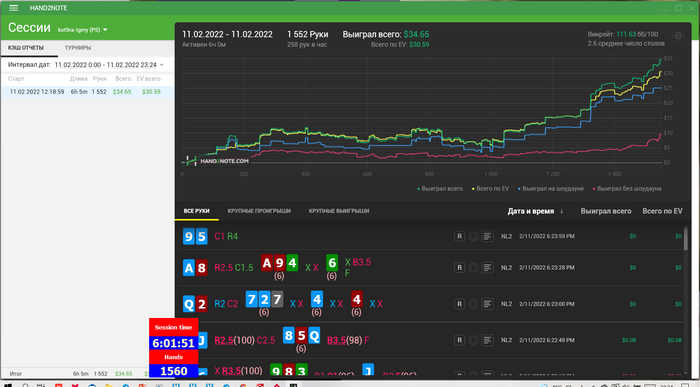
Task: Click play button for 6:23:00 PM hand
Action: tap(473, 304)
